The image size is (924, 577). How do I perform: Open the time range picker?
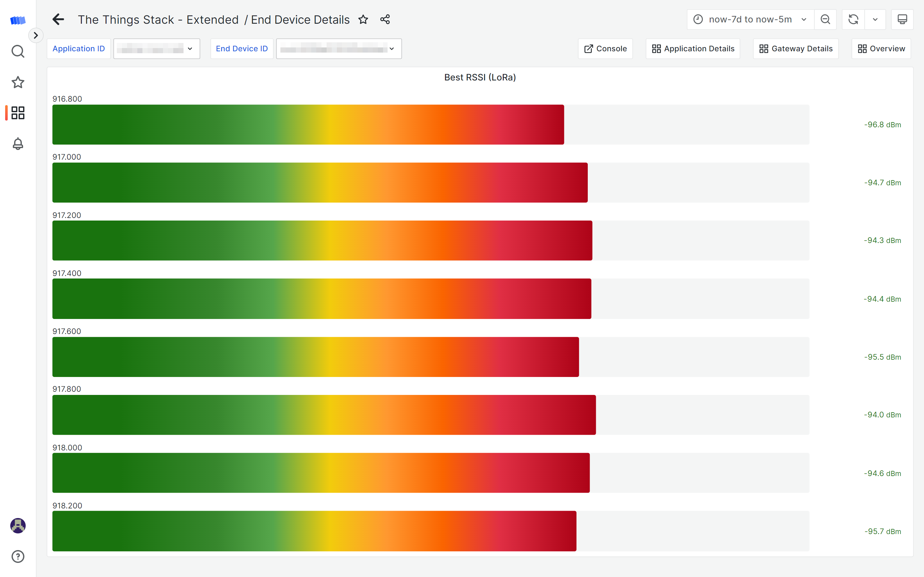click(750, 20)
